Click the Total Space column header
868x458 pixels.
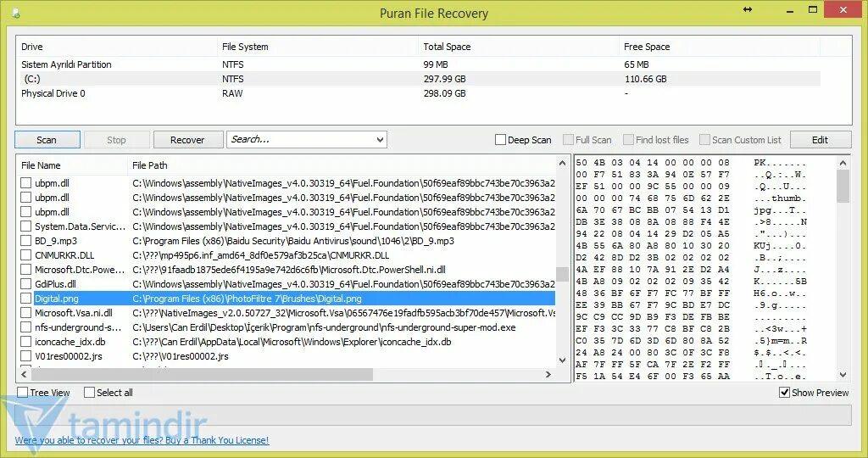tap(519, 47)
